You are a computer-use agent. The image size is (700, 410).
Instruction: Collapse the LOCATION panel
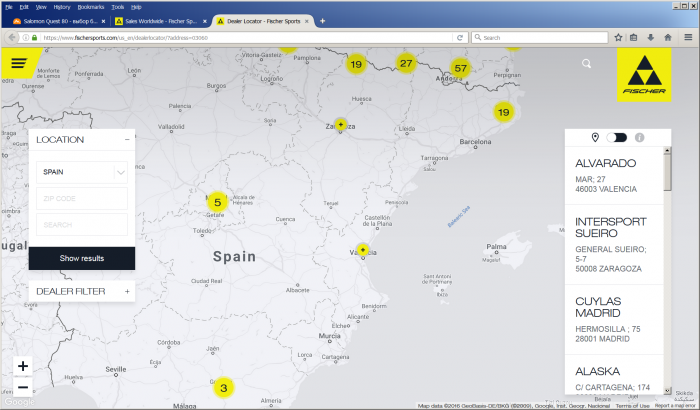point(127,140)
